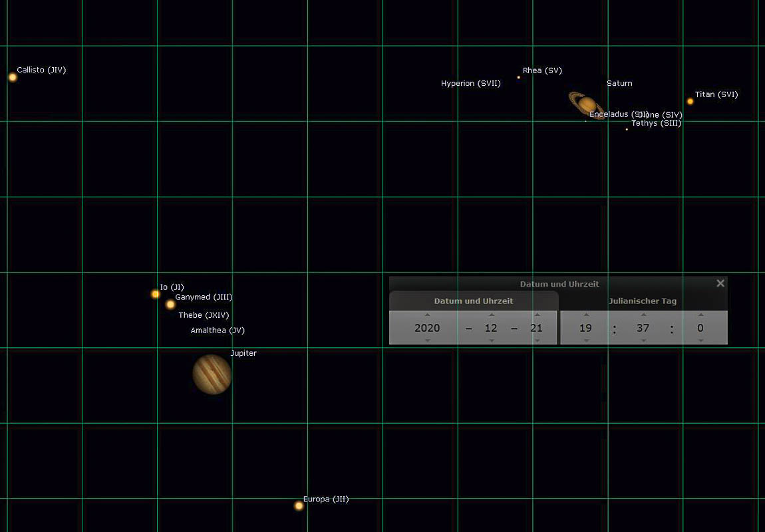The image size is (765, 532).
Task: Select the moon Callisto
Action: pos(13,77)
